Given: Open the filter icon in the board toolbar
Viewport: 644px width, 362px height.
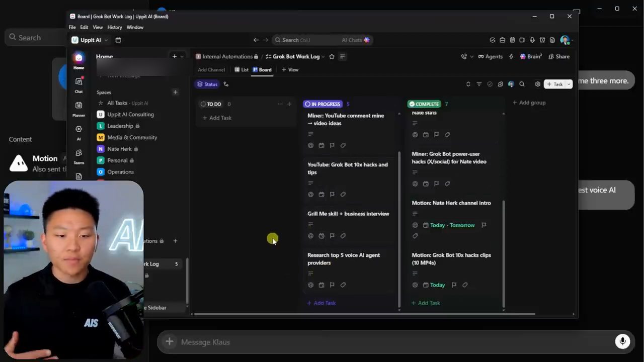Looking at the screenshot, I should pos(479,84).
